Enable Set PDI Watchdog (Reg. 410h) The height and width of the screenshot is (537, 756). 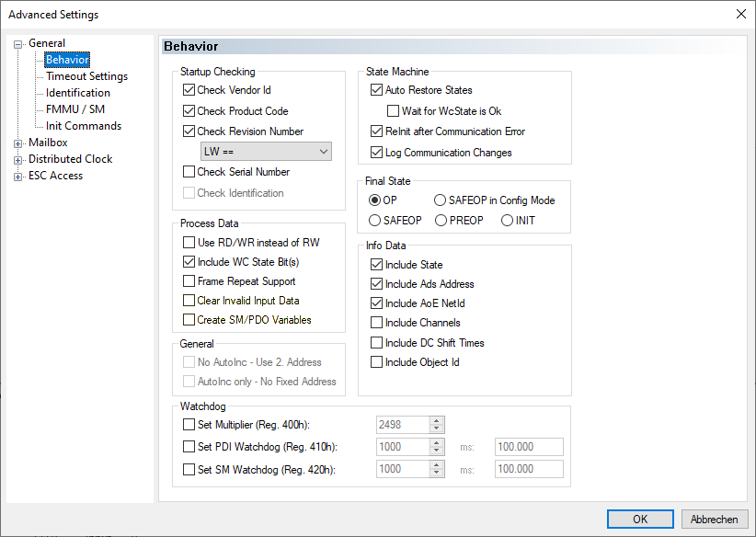tap(189, 447)
